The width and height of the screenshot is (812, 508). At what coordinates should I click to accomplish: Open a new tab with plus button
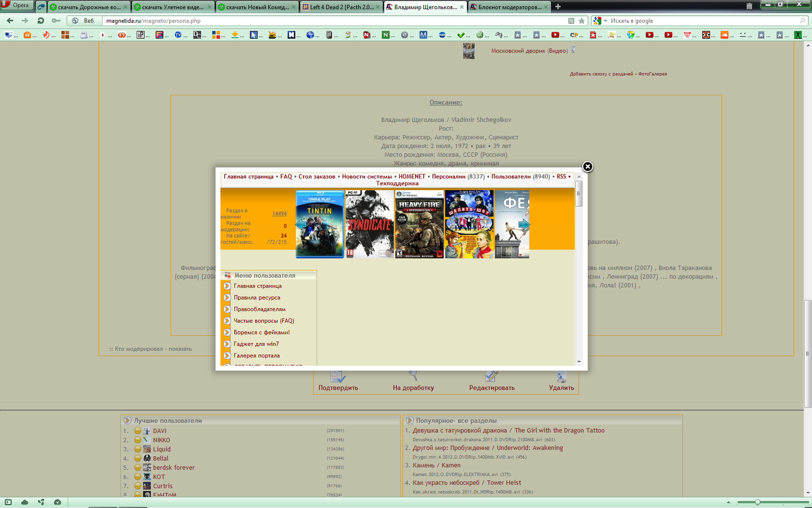[x=558, y=7]
